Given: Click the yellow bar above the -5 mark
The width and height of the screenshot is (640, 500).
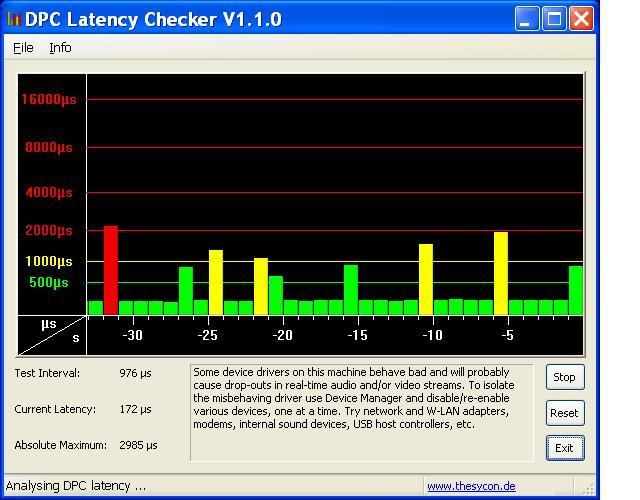Looking at the screenshot, I should pos(501,273).
